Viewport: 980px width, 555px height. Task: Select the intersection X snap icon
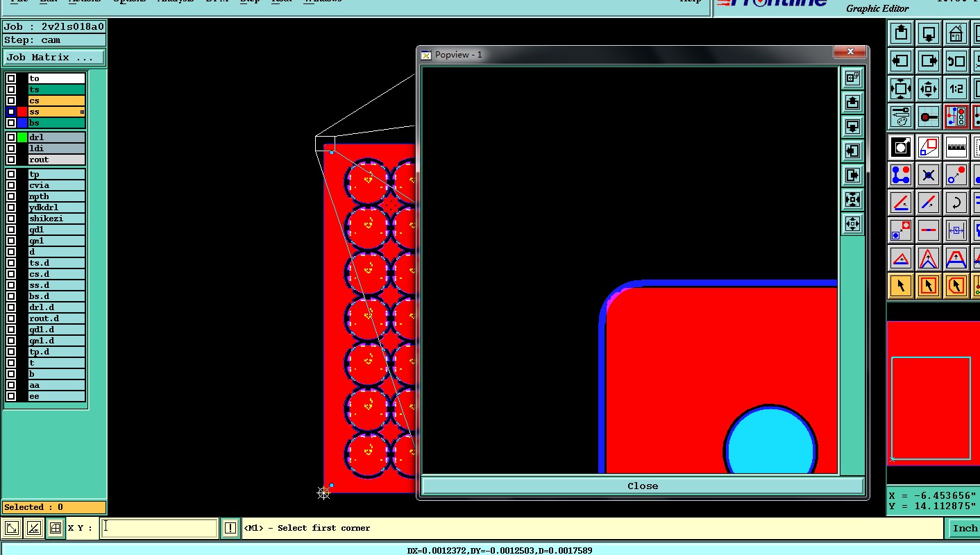click(x=929, y=175)
